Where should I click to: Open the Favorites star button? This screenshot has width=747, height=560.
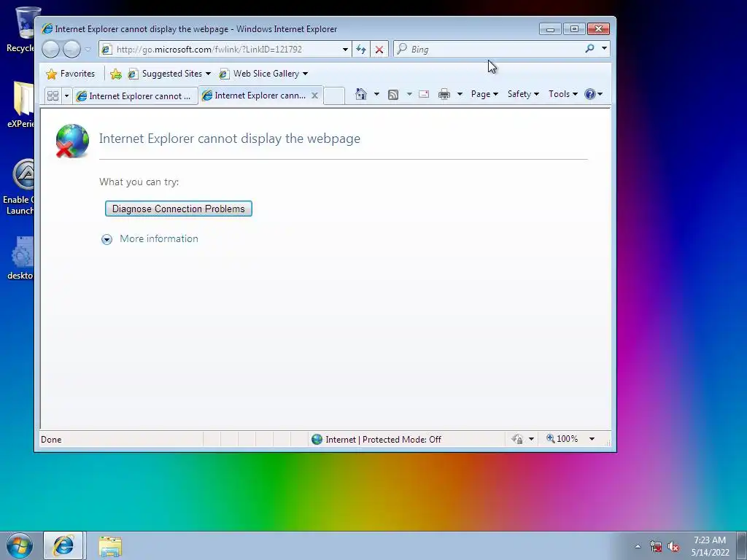[x=70, y=74]
